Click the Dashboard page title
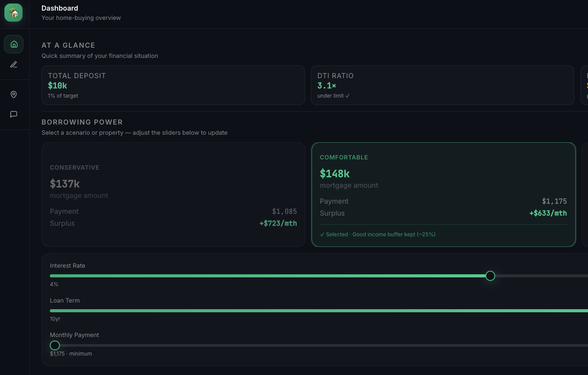 pyautogui.click(x=60, y=8)
